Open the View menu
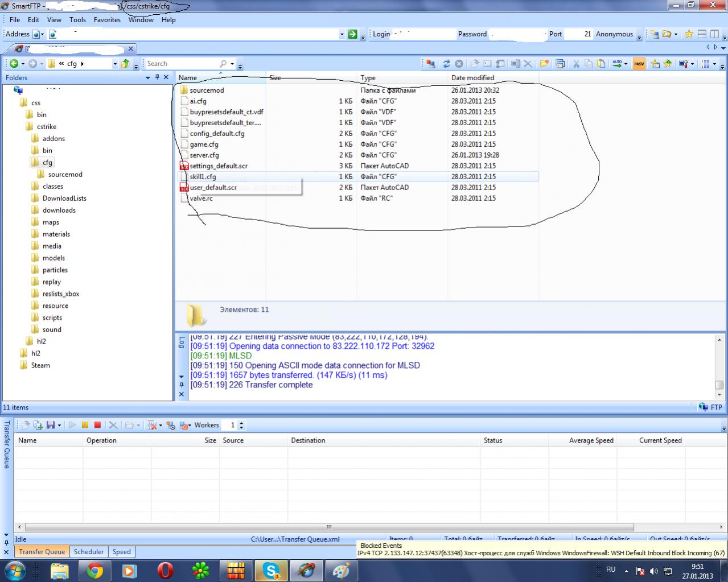This screenshot has height=582, width=728. [x=54, y=20]
